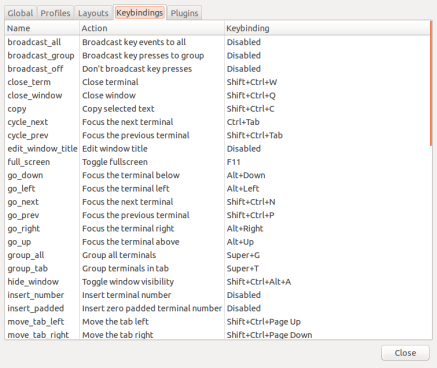Select the hide_window entry
The height and width of the screenshot is (368, 437).
pos(33,282)
